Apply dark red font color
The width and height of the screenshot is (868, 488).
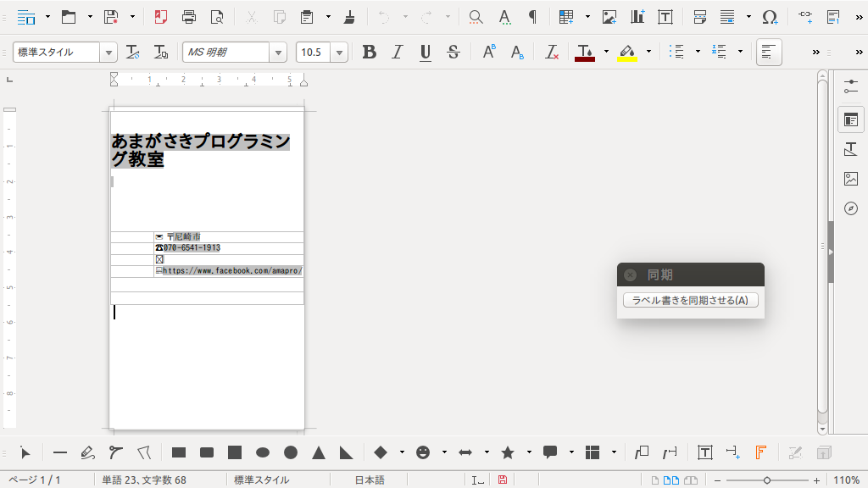pos(585,52)
